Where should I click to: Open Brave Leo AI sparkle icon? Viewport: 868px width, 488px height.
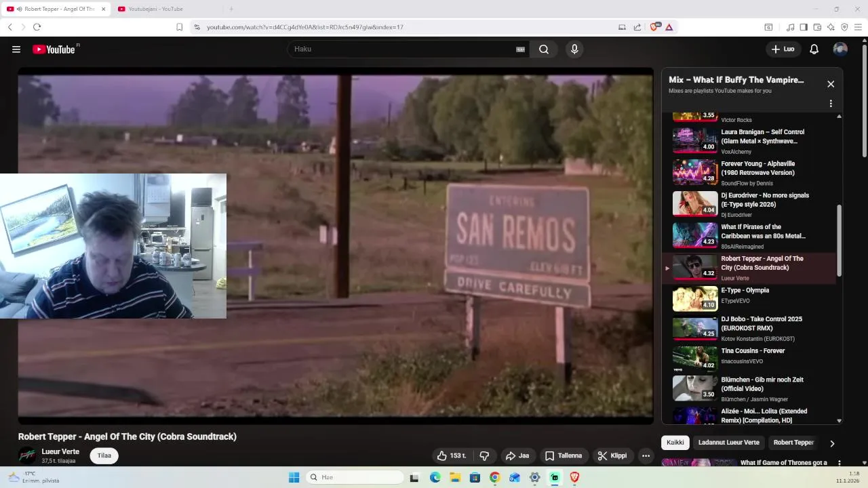click(831, 27)
